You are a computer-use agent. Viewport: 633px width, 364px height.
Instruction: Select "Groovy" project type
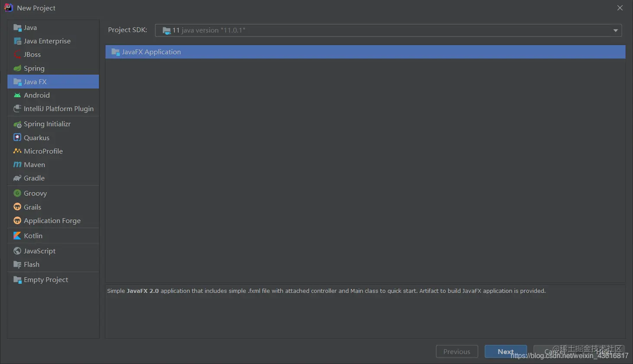(53, 193)
